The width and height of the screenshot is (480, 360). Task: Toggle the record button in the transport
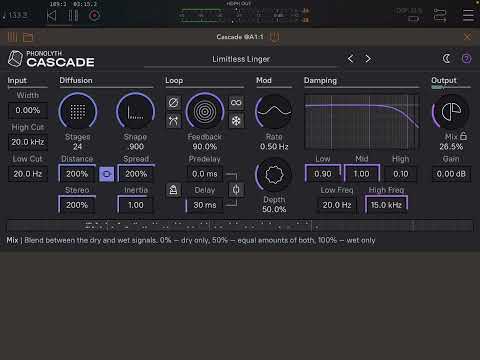click(94, 16)
